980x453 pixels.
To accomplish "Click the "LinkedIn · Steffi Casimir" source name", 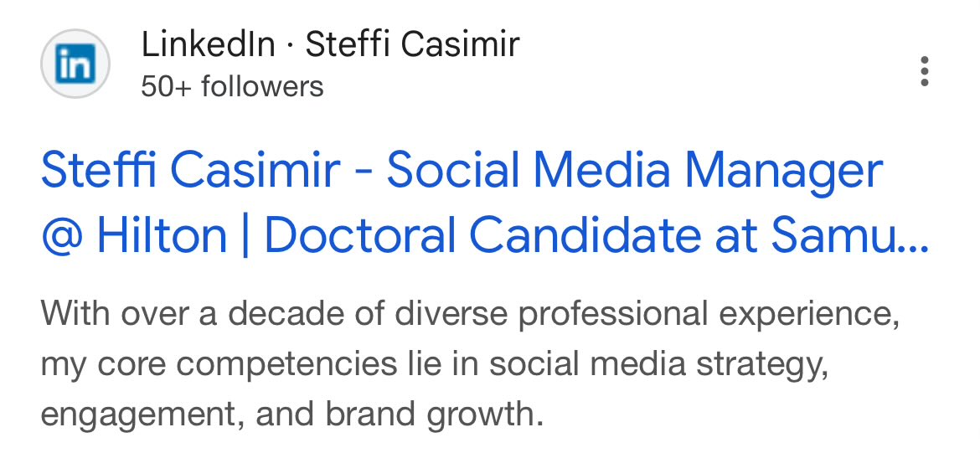I will [x=330, y=44].
